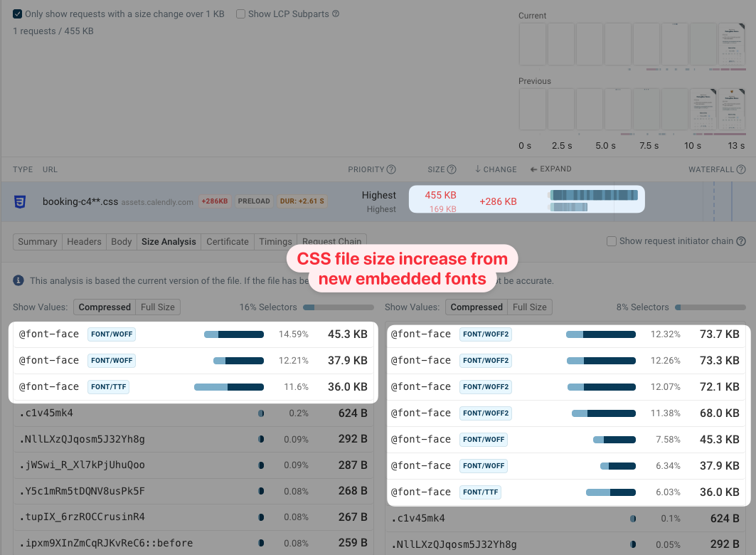The height and width of the screenshot is (555, 756).
Task: Switch to the Headers tab
Action: (x=84, y=241)
